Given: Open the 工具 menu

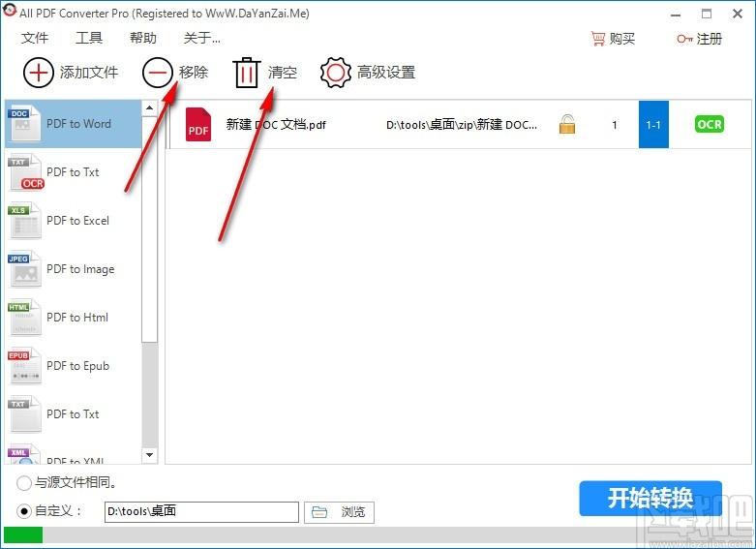Looking at the screenshot, I should (x=89, y=38).
